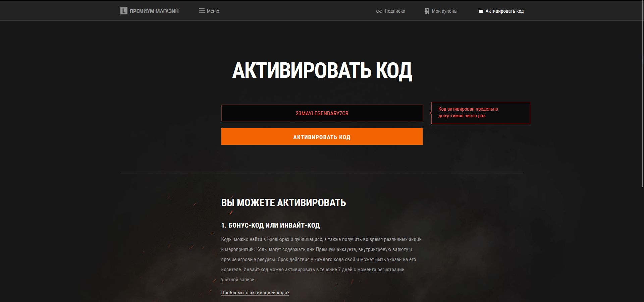Open the hamburger menu icon
This screenshot has height=302, width=644.
coord(202,11)
